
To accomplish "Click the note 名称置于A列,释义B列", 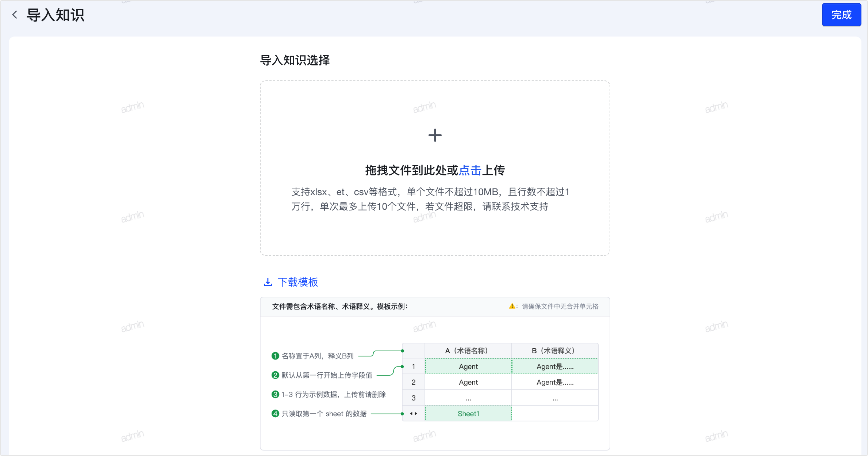I will tap(318, 356).
